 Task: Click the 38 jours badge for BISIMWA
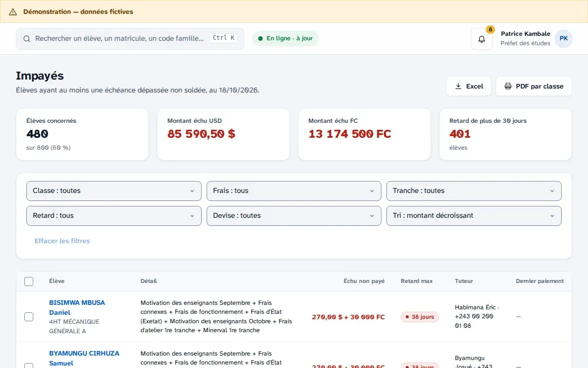pos(420,317)
